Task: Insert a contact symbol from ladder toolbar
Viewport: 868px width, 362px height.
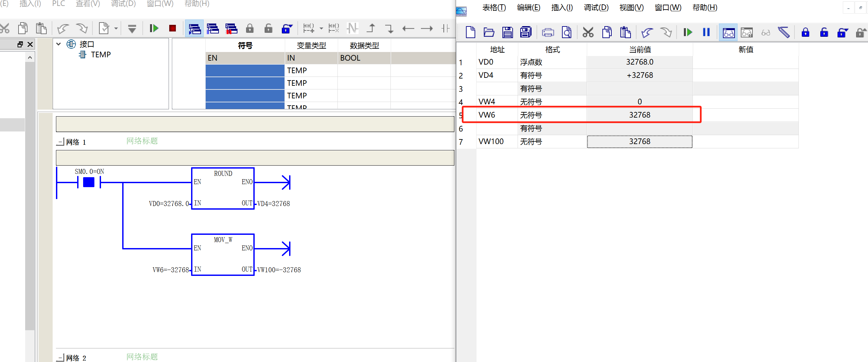Action: click(445, 28)
